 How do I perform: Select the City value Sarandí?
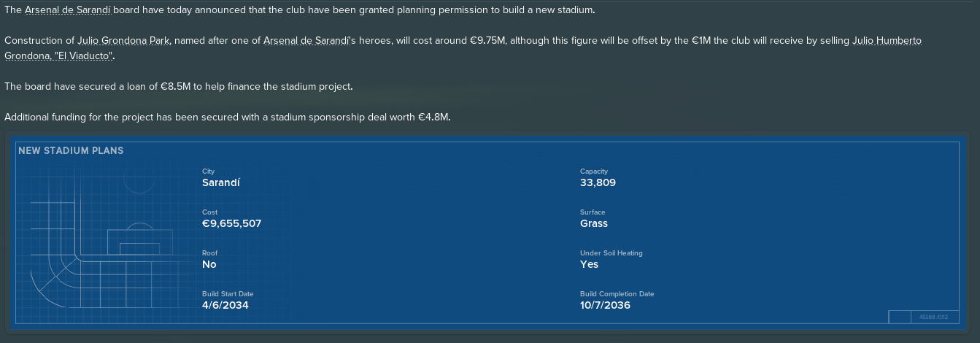coord(221,183)
